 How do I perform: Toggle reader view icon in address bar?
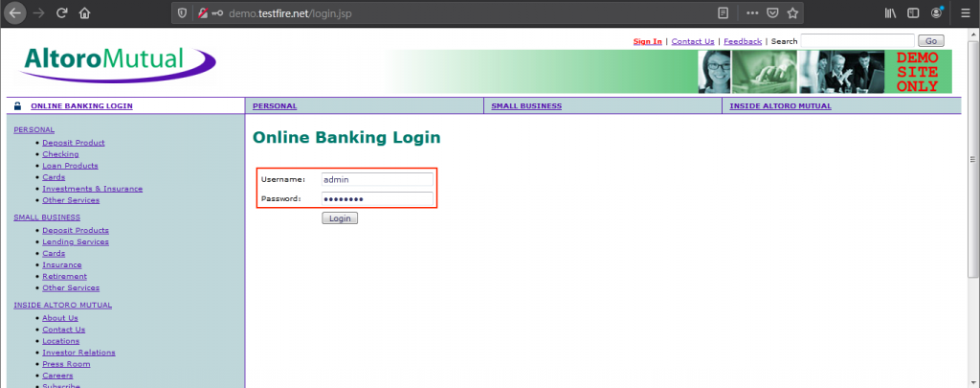(x=723, y=13)
